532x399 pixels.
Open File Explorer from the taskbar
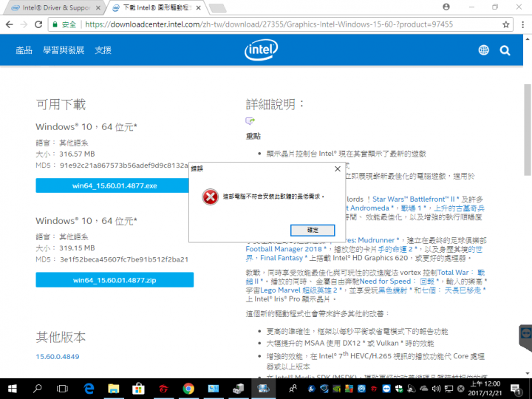click(114, 389)
